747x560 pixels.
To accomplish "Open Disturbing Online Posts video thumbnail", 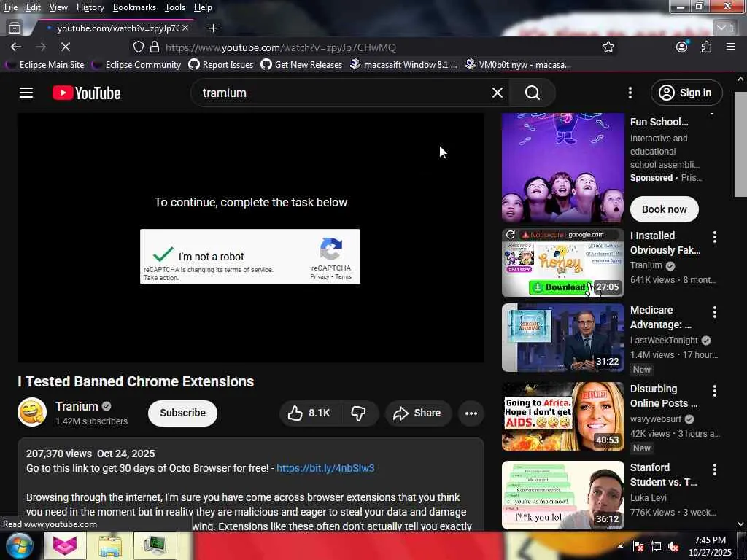I will 562,416.
